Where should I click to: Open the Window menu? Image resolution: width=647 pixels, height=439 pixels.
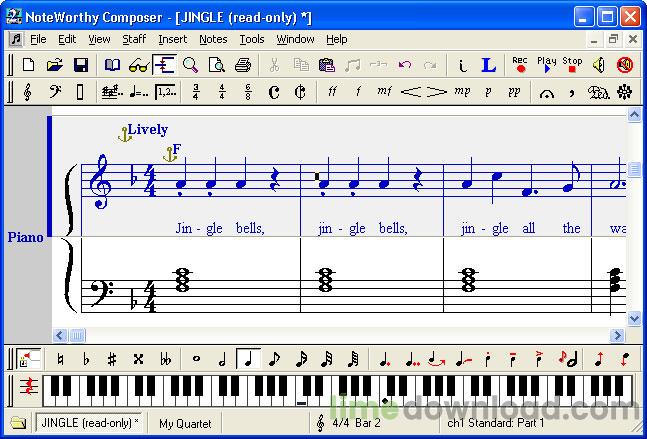tap(295, 39)
